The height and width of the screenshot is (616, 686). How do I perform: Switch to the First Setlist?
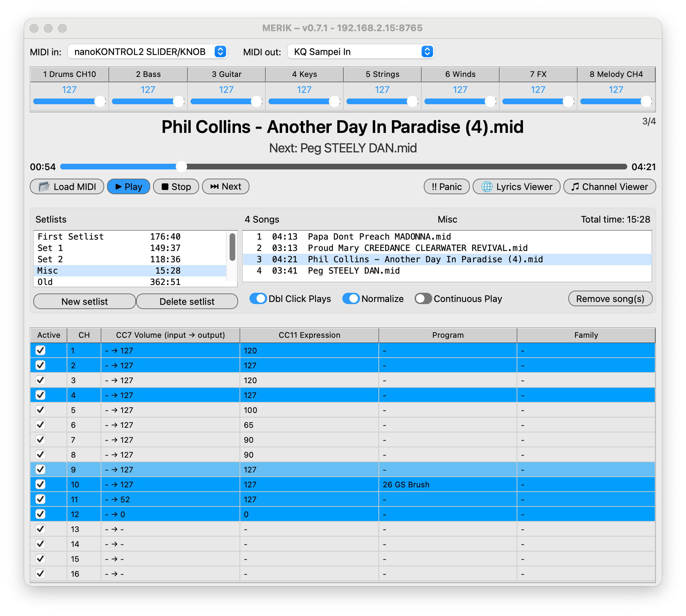pos(106,236)
